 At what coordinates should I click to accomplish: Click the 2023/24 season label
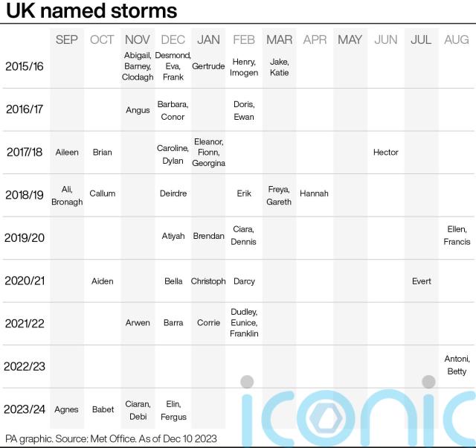25,409
